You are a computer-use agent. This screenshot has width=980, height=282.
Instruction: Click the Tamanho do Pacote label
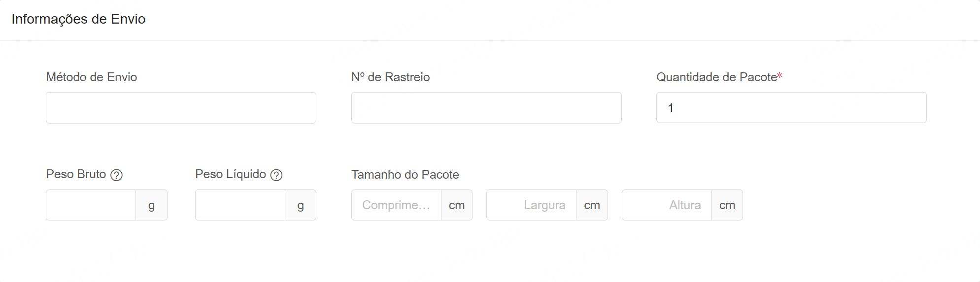click(x=405, y=175)
